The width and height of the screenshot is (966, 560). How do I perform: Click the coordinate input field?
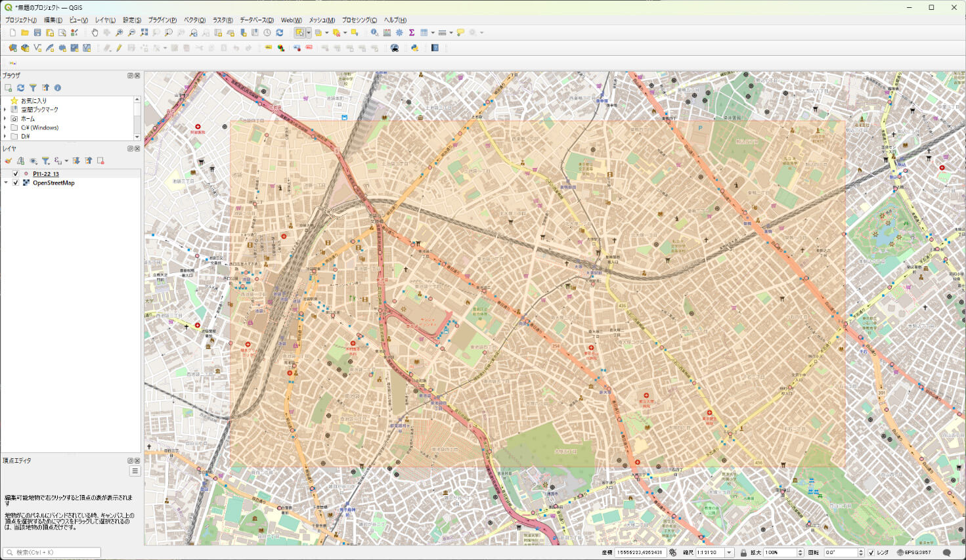pos(640,553)
